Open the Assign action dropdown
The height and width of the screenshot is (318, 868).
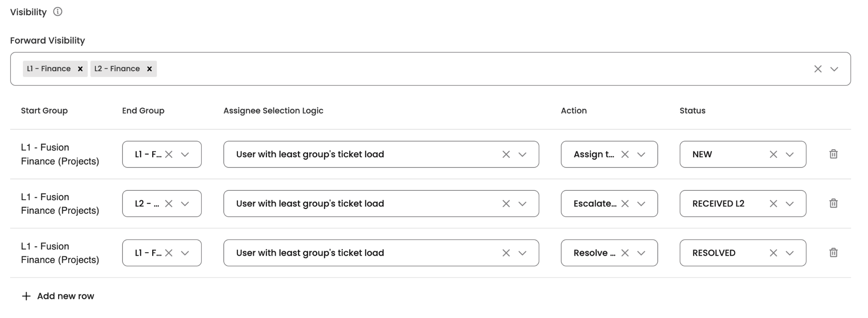point(641,154)
